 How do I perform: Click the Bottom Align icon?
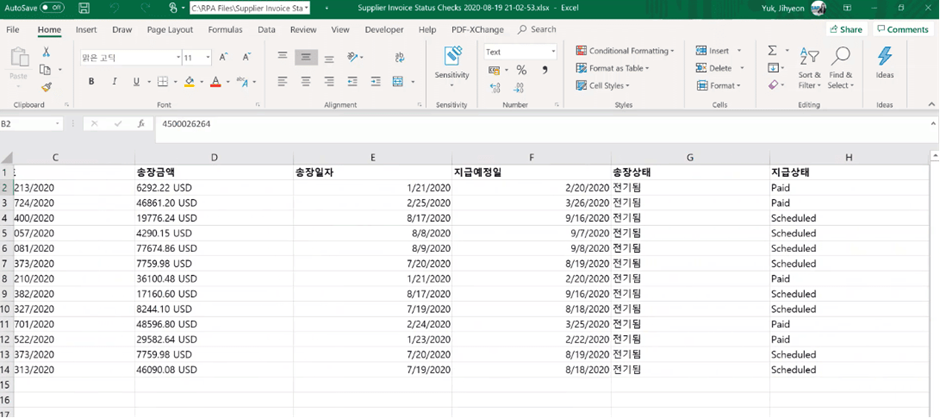(329, 58)
